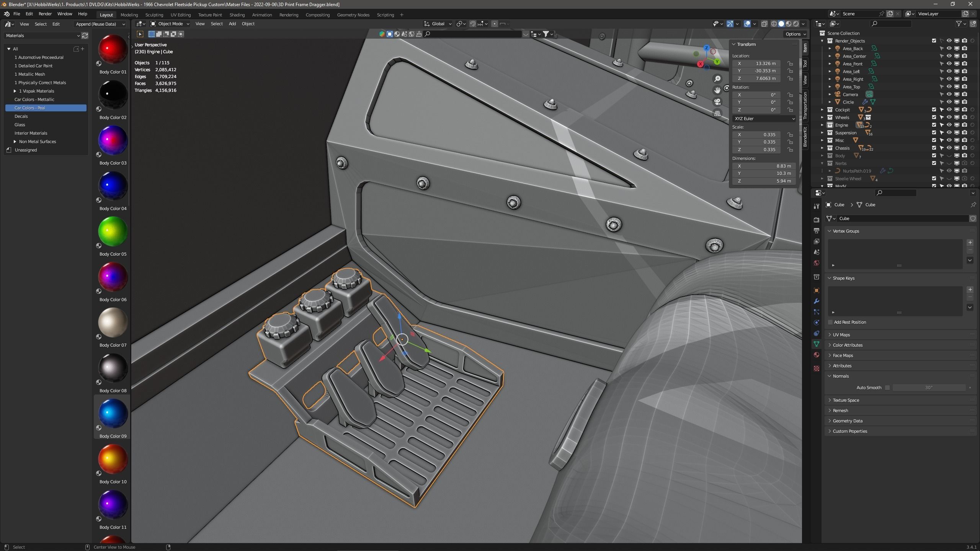The image size is (980, 551).
Task: Select the Decals asset catalog
Action: coord(21,116)
